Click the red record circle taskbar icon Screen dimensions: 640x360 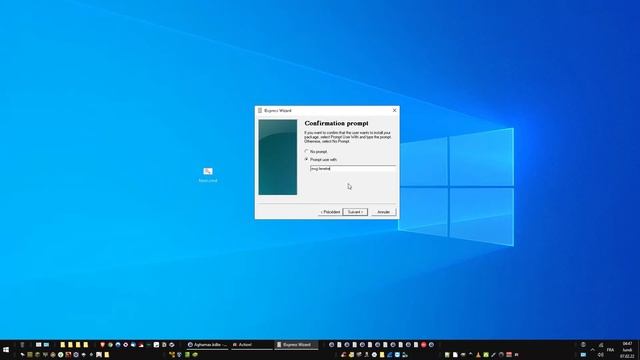[424, 345]
